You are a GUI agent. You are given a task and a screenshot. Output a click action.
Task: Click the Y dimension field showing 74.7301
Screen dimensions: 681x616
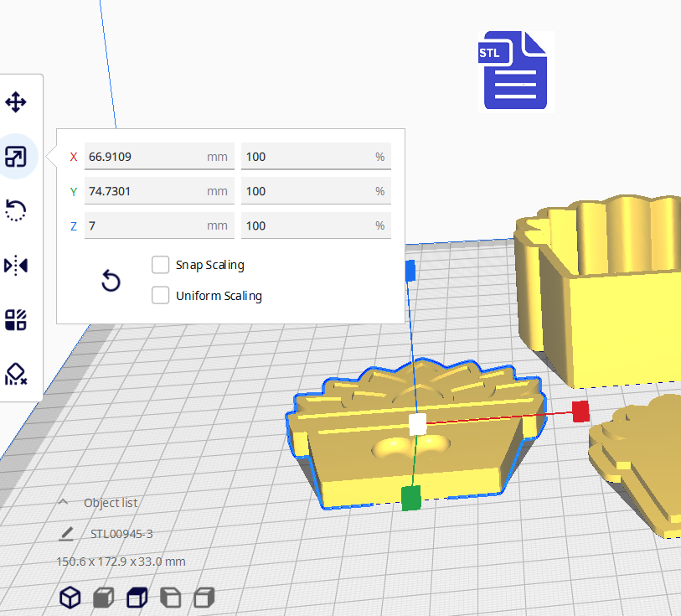click(x=144, y=191)
